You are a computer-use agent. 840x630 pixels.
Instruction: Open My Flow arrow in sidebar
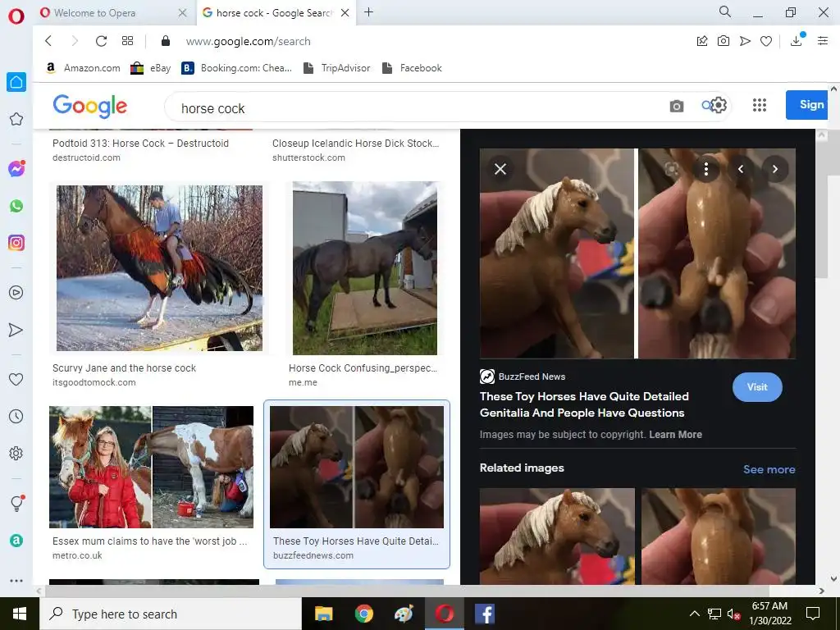(16, 330)
